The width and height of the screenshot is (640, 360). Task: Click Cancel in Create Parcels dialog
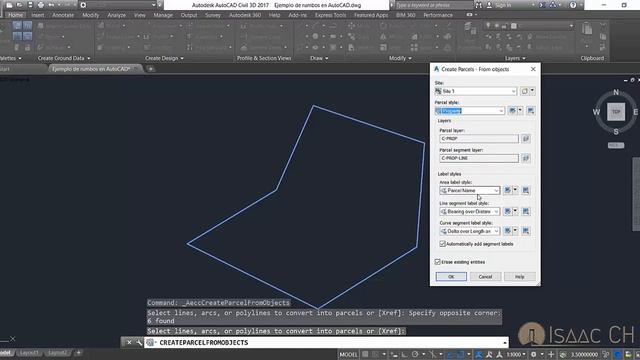click(x=485, y=277)
